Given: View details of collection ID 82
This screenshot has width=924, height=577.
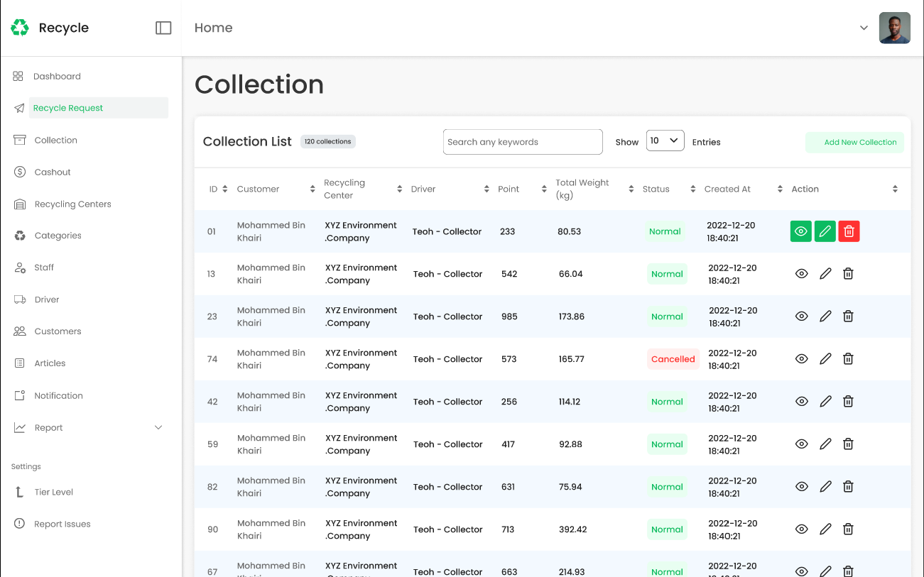Looking at the screenshot, I should (802, 486).
